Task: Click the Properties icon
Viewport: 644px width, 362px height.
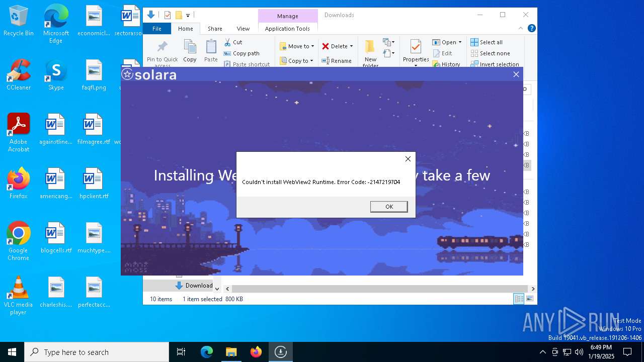Action: point(416,47)
